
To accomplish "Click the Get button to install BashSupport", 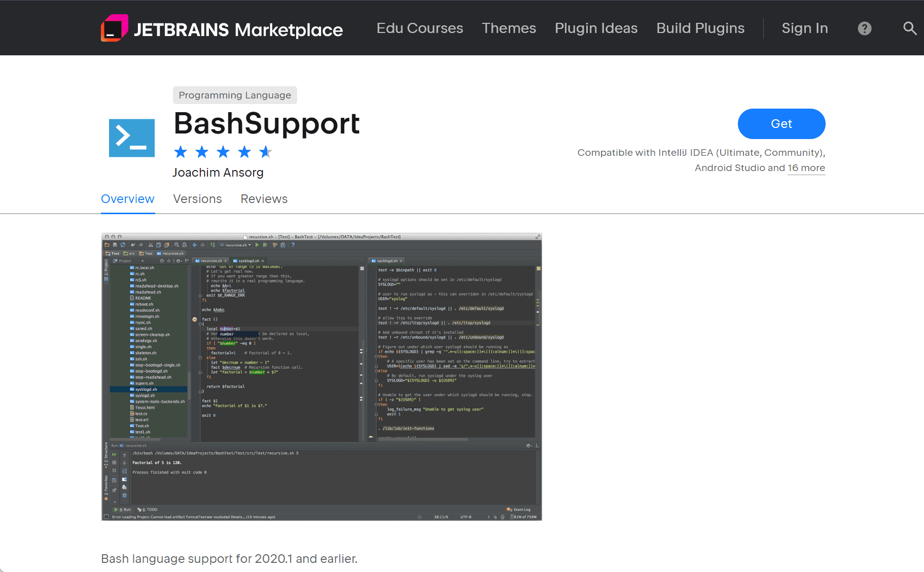I will coord(781,123).
